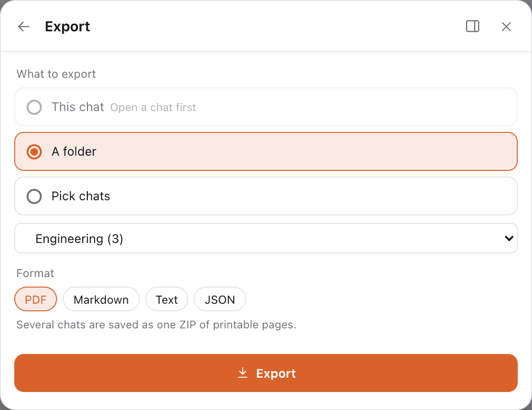Open the Engineering (3) folder dropdown

click(x=266, y=239)
